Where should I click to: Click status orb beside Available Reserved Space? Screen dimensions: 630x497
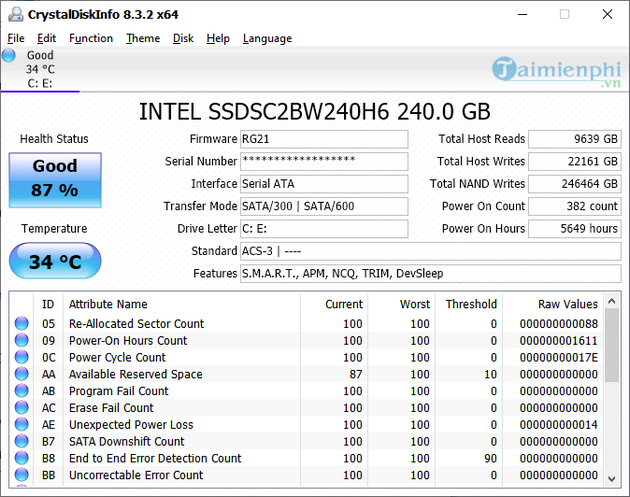point(22,375)
